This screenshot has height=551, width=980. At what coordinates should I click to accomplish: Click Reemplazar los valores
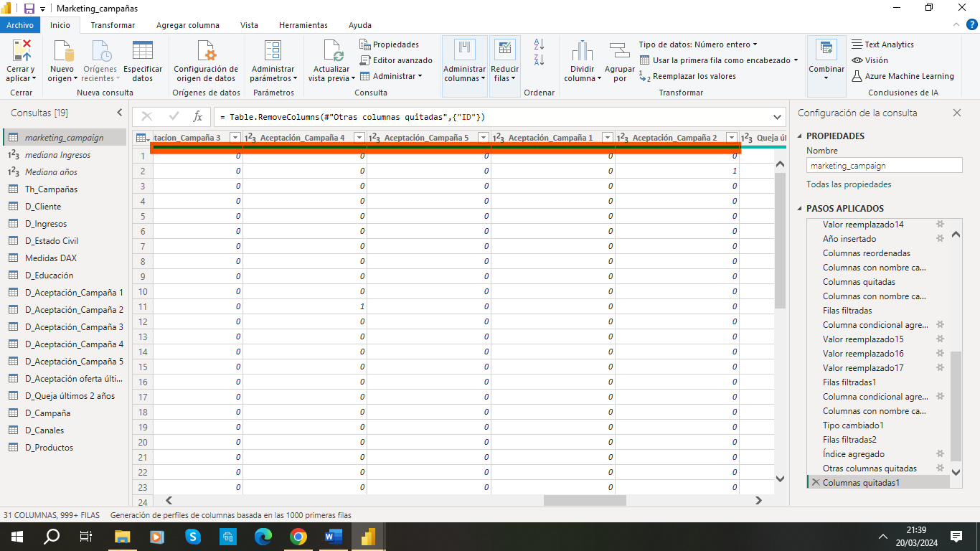pos(687,76)
